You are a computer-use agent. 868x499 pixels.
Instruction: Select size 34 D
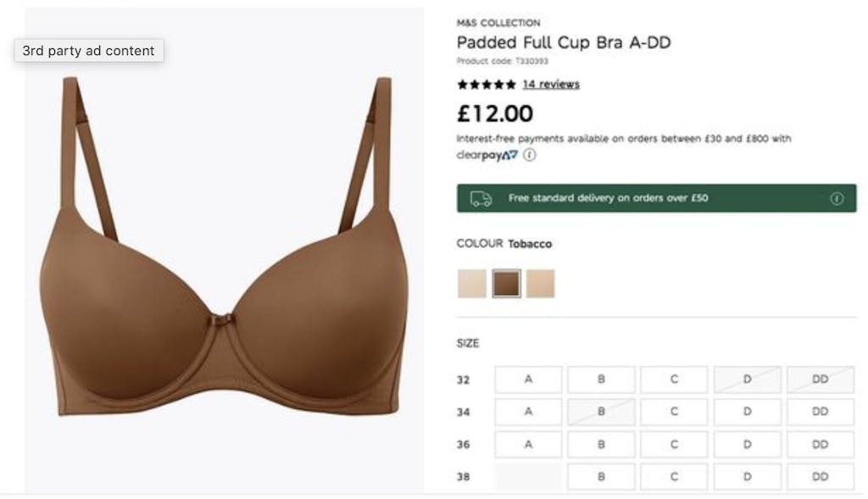747,412
